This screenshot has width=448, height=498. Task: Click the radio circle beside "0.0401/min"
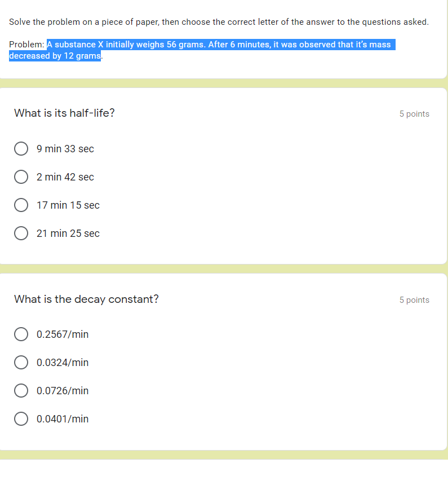click(21, 418)
